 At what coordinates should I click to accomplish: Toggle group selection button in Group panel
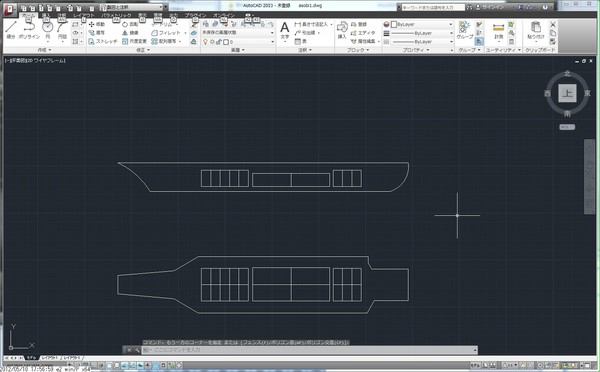pos(479,41)
